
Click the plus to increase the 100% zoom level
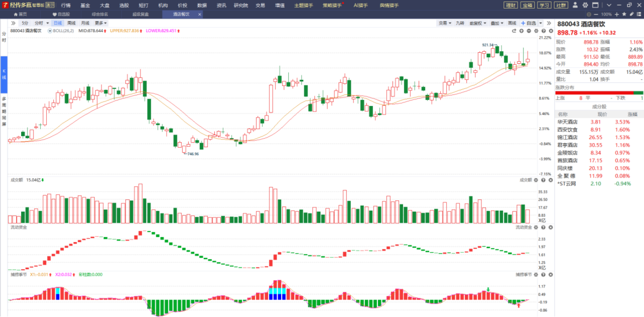point(616,14)
